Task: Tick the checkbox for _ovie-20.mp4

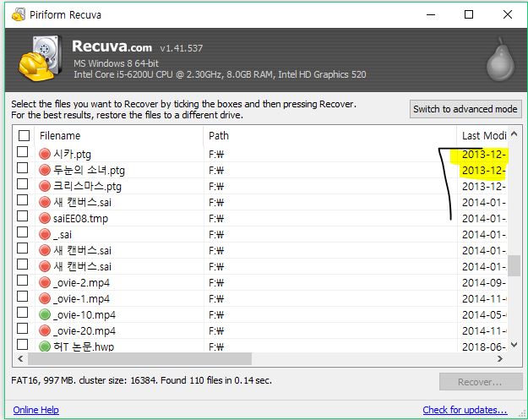Action: [22, 329]
